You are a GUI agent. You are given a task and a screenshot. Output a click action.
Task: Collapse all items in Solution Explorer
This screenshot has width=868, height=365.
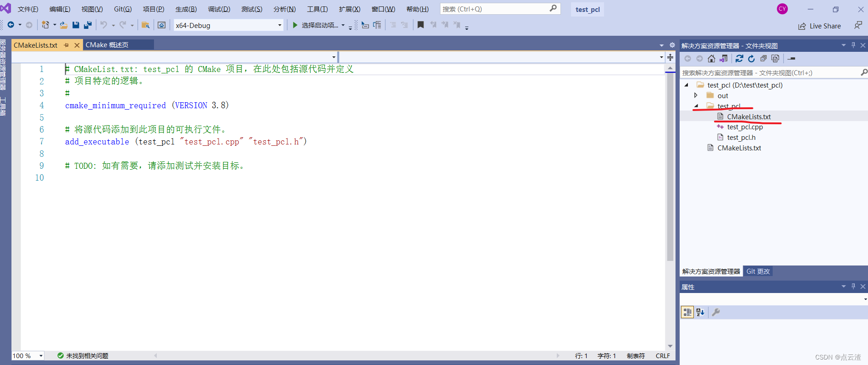(764, 58)
